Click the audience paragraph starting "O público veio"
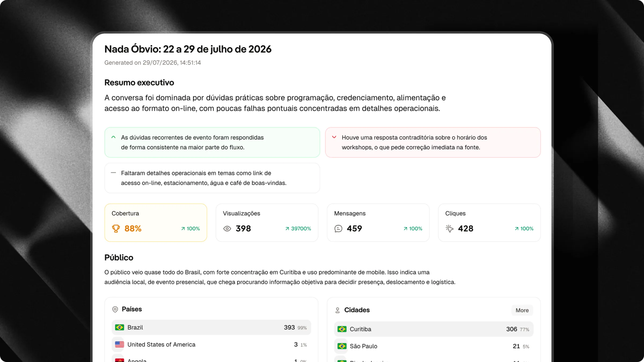Viewport: 644px width, 362px height. point(280,277)
